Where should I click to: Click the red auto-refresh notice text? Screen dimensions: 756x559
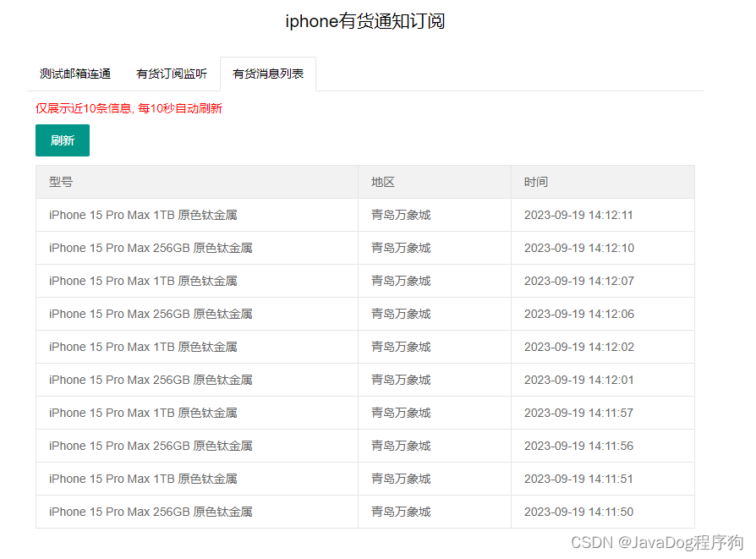[x=128, y=108]
